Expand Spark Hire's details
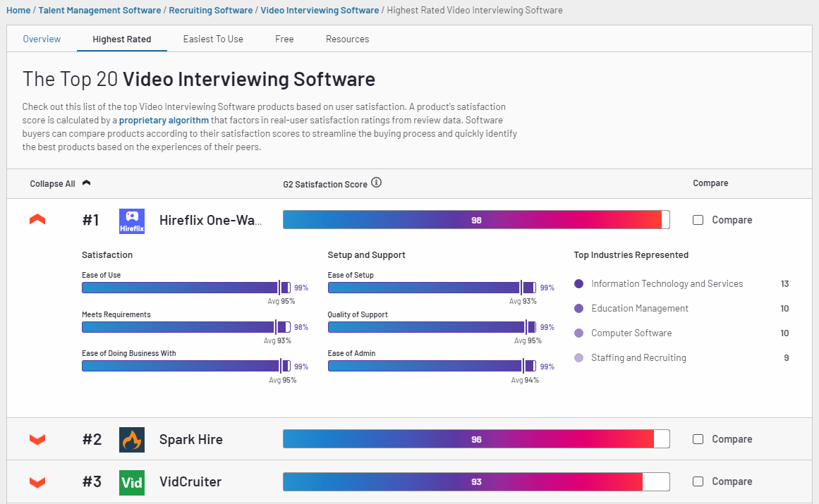This screenshot has height=504, width=819. 37,438
